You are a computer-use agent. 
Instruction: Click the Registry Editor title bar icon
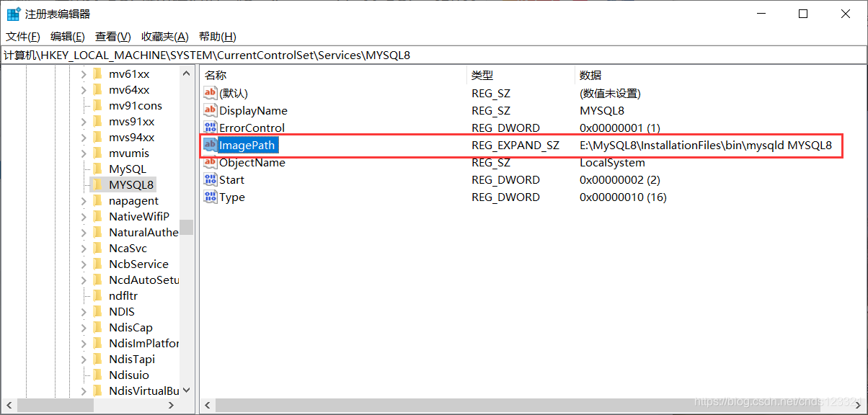(13, 14)
